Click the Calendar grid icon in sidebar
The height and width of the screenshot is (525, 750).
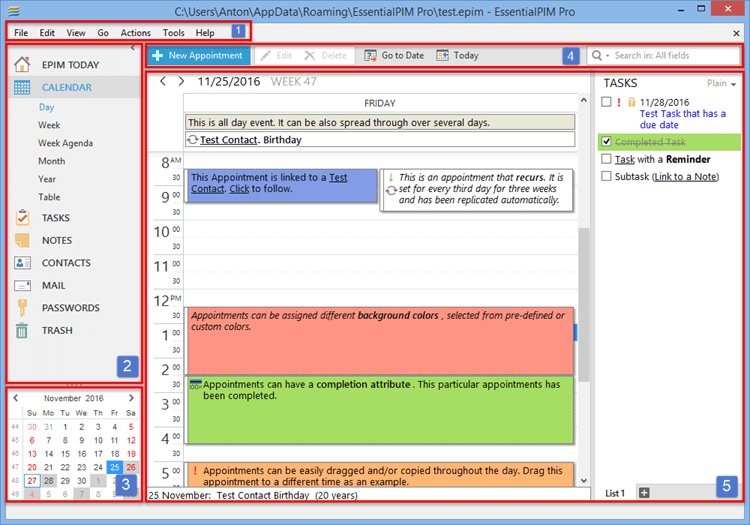(x=22, y=87)
